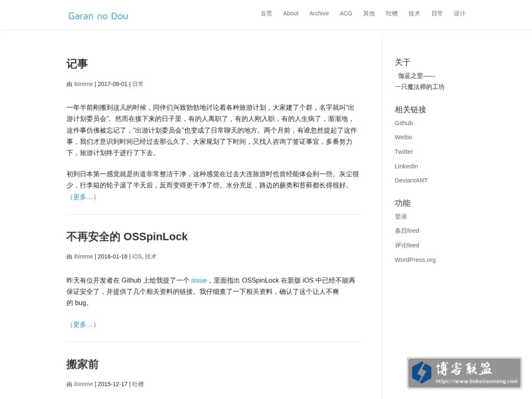This screenshot has height=399, width=532.
Task: Click author ibireme on the 搬家前 post
Action: [x=83, y=384]
